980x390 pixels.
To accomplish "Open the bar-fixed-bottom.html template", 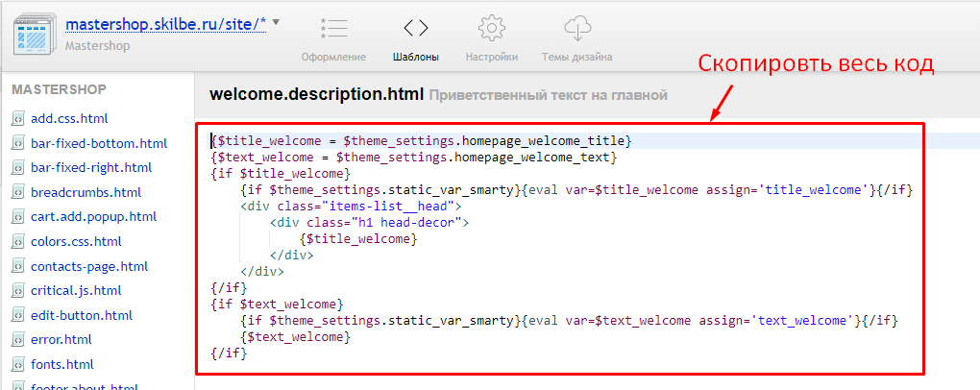I will pos(98,144).
